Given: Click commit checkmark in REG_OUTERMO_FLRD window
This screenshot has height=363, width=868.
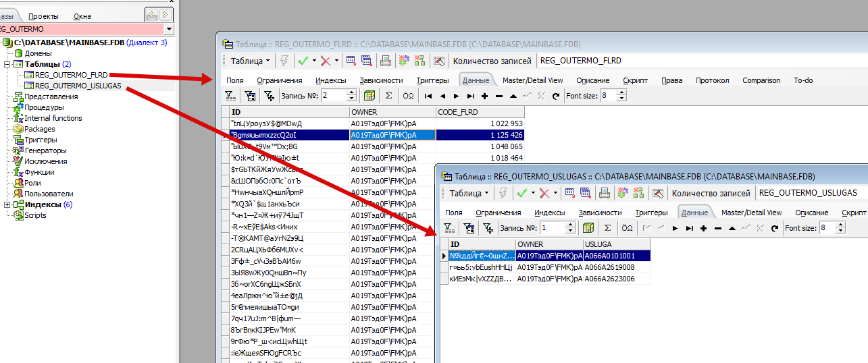Looking at the screenshot, I should pyautogui.click(x=303, y=61).
